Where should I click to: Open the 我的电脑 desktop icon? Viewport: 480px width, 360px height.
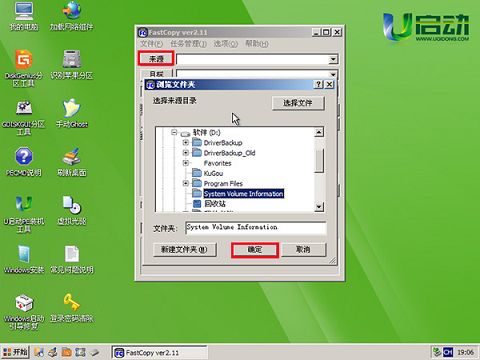tap(24, 15)
